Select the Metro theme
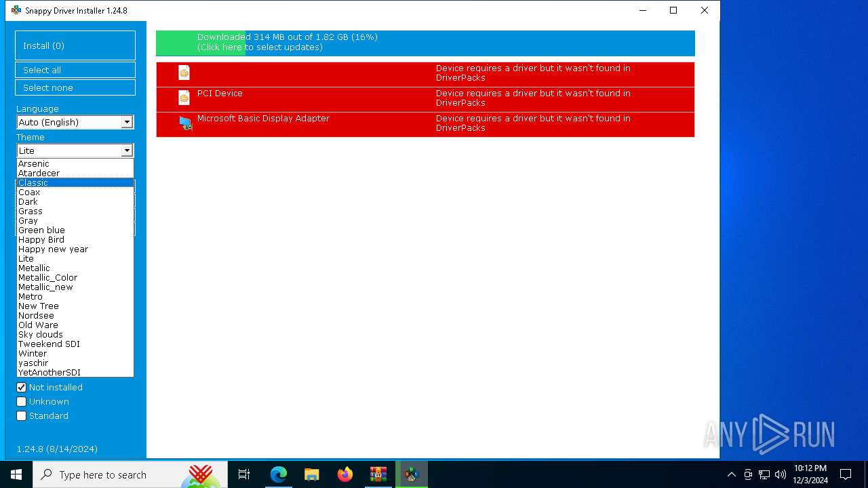The image size is (868, 488). (x=75, y=296)
